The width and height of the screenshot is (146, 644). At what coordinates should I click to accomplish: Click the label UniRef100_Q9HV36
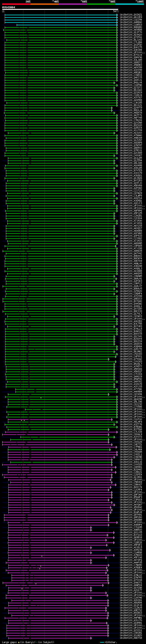[131, 58]
